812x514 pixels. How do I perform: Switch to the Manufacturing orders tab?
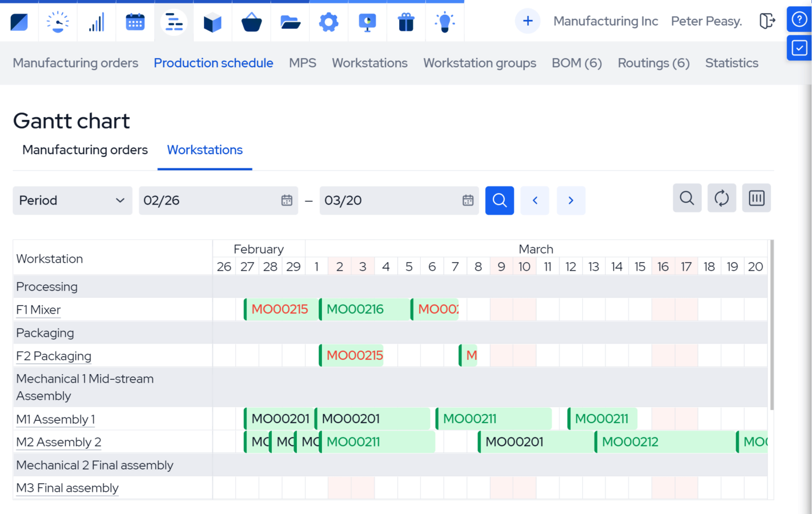point(85,150)
